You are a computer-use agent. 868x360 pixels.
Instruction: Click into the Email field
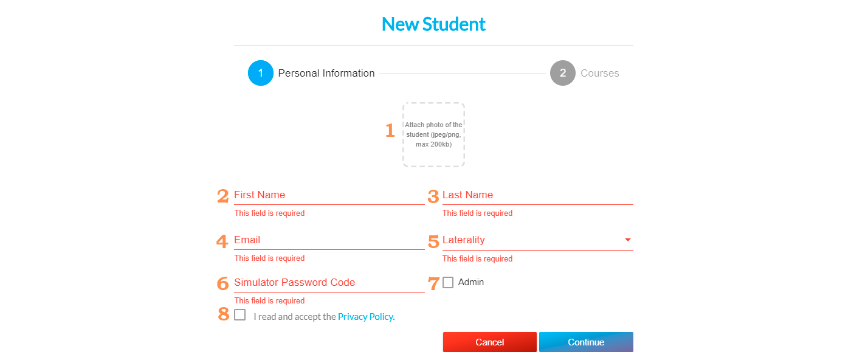click(329, 240)
